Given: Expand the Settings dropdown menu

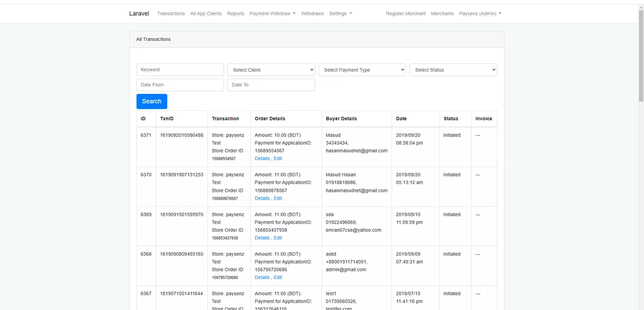Looking at the screenshot, I should pyautogui.click(x=340, y=14).
